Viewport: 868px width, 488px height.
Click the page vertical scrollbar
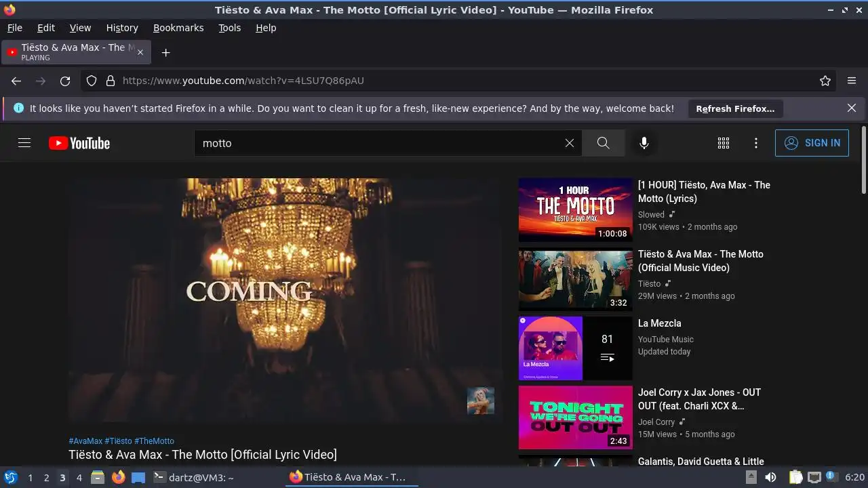point(863,160)
